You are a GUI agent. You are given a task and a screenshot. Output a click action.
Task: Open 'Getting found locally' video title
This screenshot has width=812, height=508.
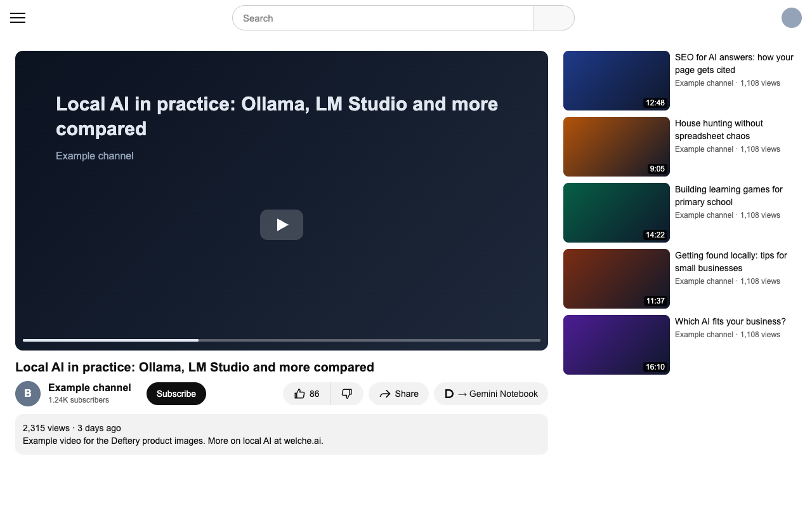click(731, 262)
